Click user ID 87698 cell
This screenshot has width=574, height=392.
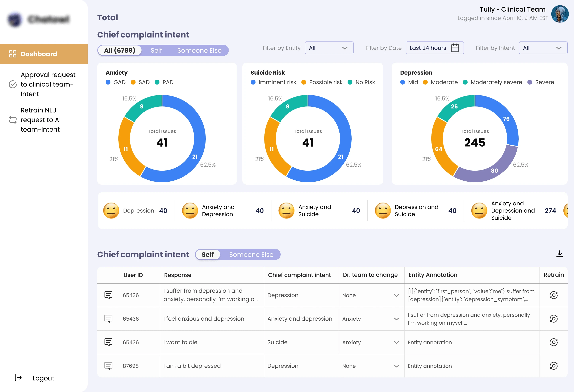pos(131,366)
